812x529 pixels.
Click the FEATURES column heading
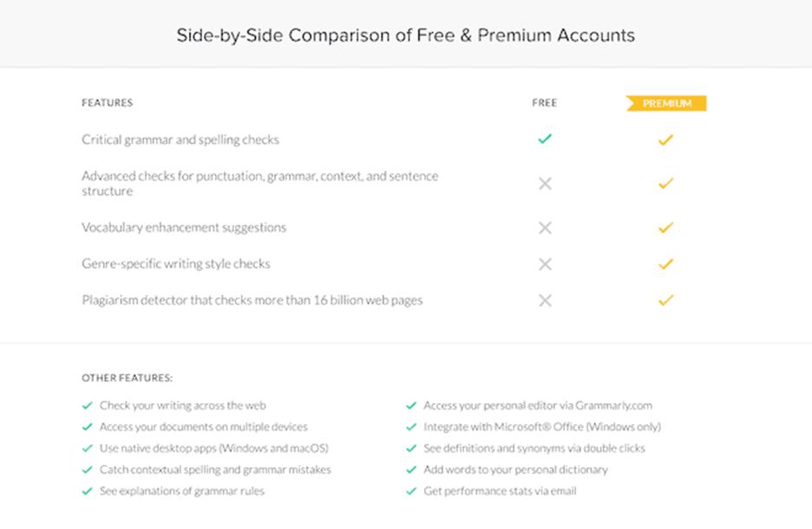108,103
